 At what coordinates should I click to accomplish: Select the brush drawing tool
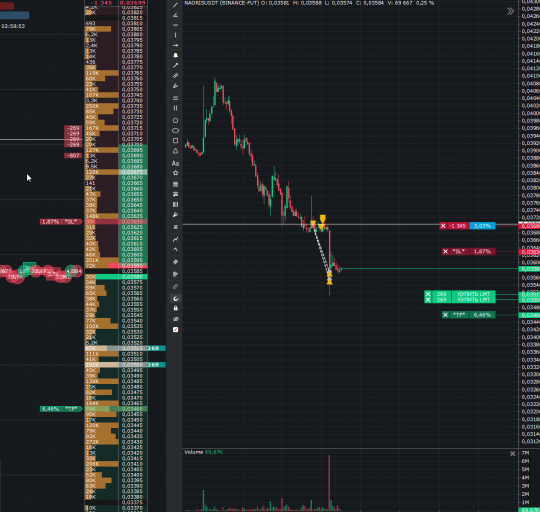(175, 85)
